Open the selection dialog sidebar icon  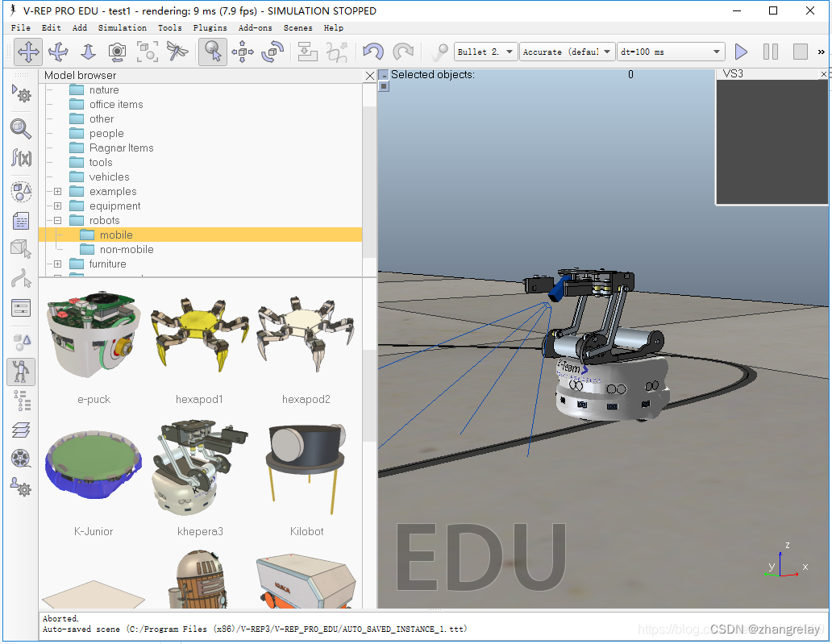coord(21,308)
